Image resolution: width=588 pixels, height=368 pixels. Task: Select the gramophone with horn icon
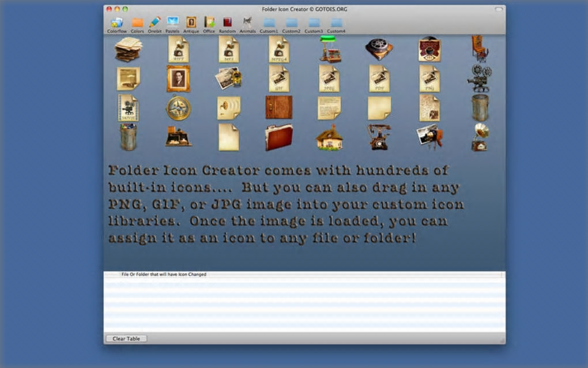pos(480,137)
